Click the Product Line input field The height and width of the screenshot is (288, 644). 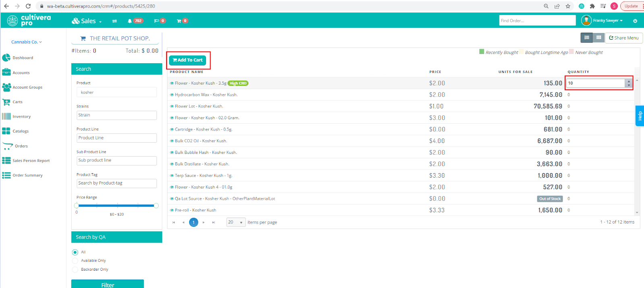point(117,138)
